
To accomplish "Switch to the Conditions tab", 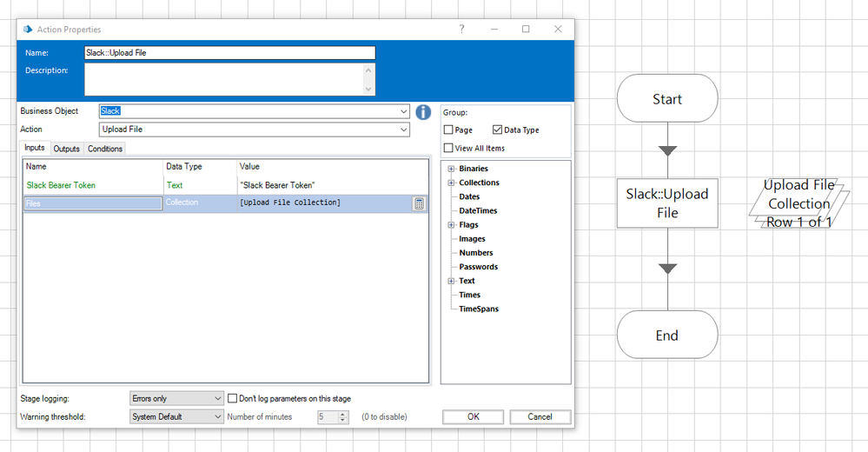I will click(104, 149).
